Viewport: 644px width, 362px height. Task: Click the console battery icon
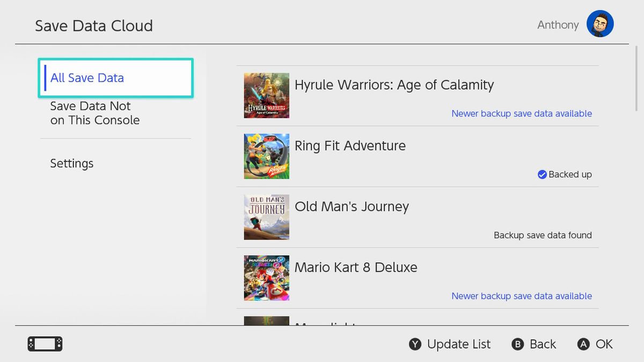point(45,343)
